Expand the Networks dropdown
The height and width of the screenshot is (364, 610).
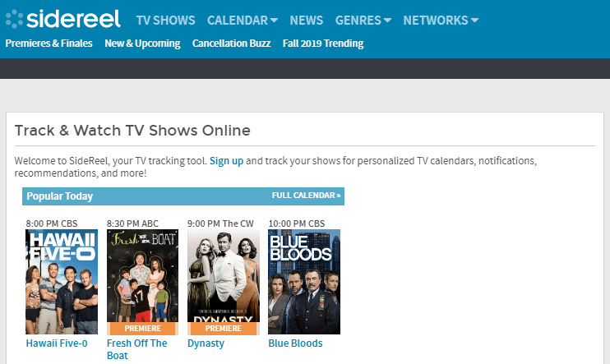pos(441,21)
